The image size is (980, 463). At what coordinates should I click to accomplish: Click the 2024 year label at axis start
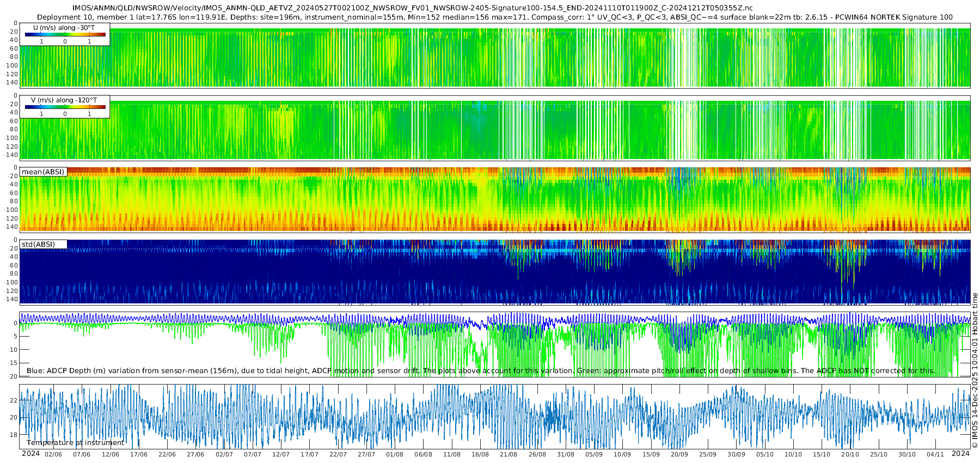coord(30,454)
